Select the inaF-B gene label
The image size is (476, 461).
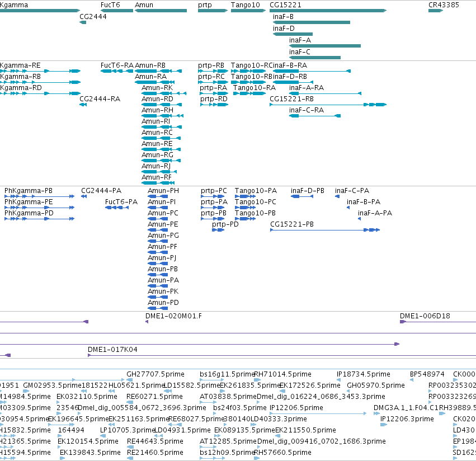click(283, 17)
